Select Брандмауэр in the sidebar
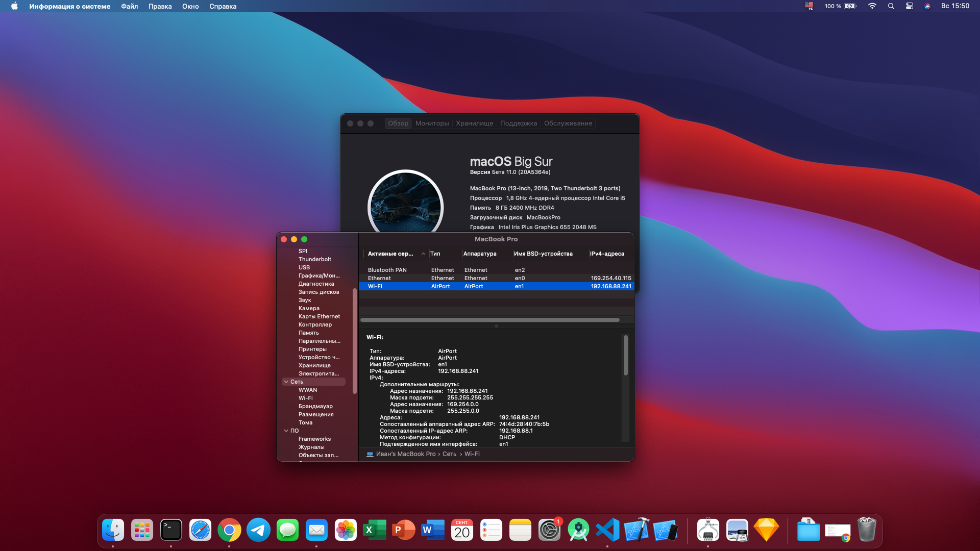Viewport: 980px width, 551px height. (315, 406)
